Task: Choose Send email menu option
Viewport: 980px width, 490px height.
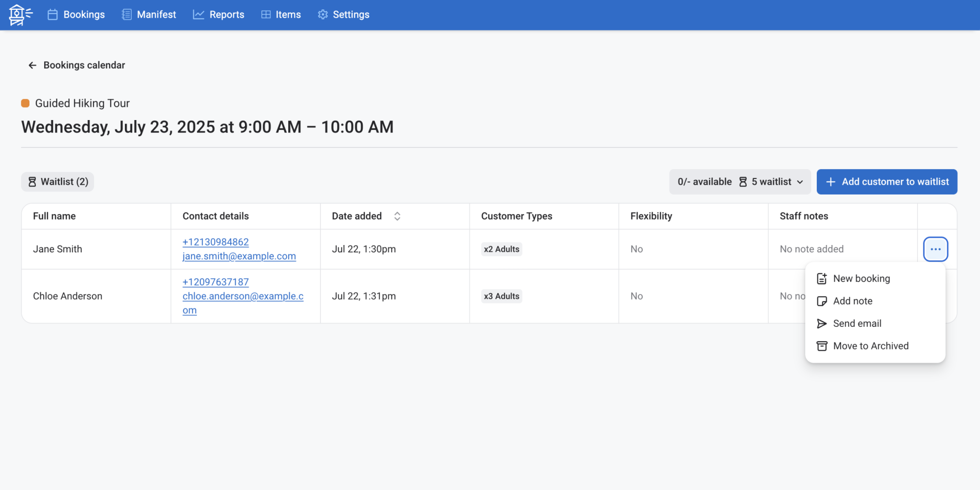Action: tap(857, 323)
